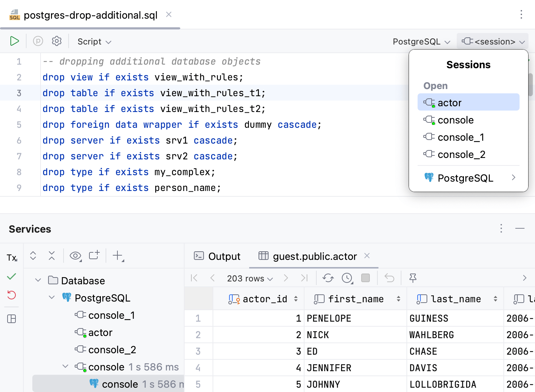Click the Commit checkmark in Services
535x392 pixels.
11,276
